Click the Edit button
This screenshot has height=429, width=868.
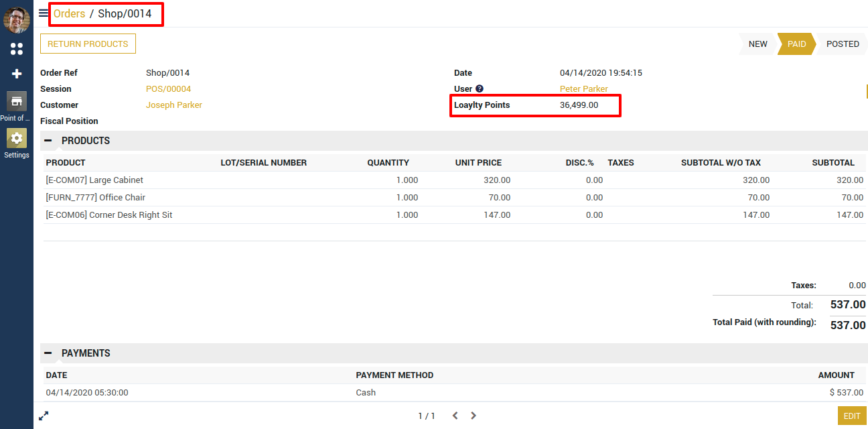(852, 416)
